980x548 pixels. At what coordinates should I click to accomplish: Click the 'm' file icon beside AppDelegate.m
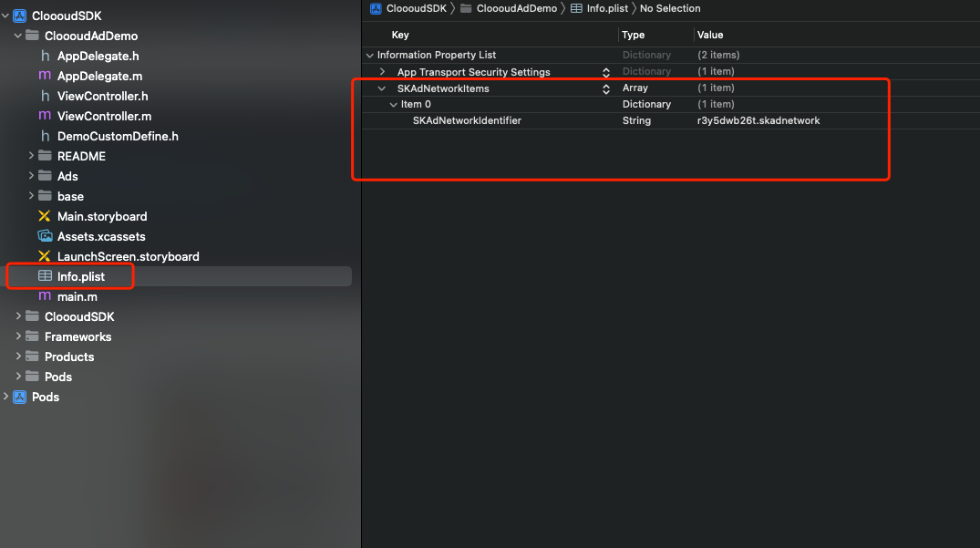point(45,76)
